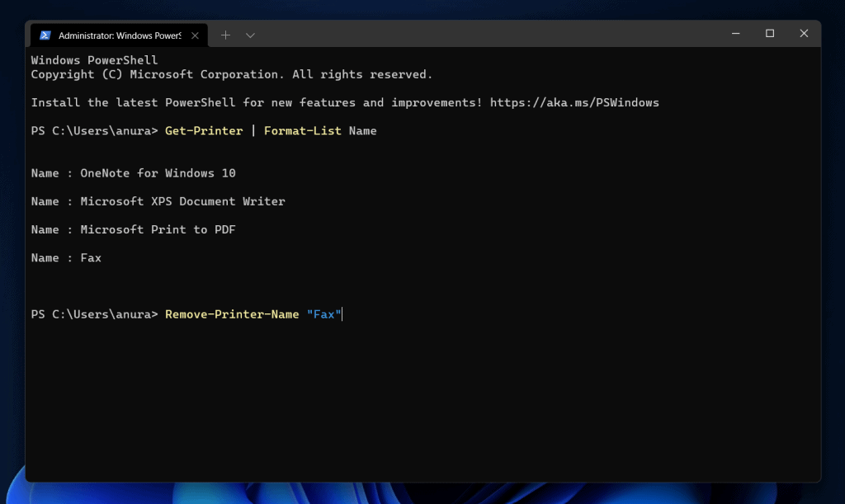The image size is (845, 504).
Task: Select Microsoft Print to PDF output line
Action: coord(157,229)
